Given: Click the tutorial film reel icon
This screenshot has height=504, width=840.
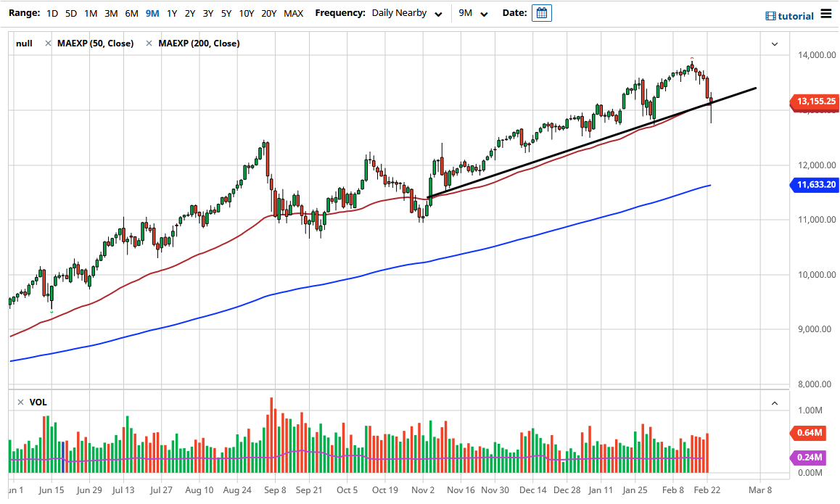Looking at the screenshot, I should click(770, 15).
